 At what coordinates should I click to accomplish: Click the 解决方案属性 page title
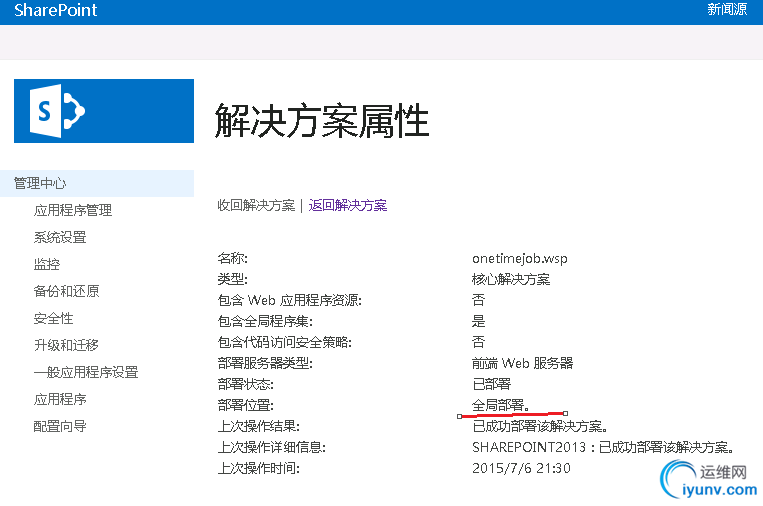[322, 120]
